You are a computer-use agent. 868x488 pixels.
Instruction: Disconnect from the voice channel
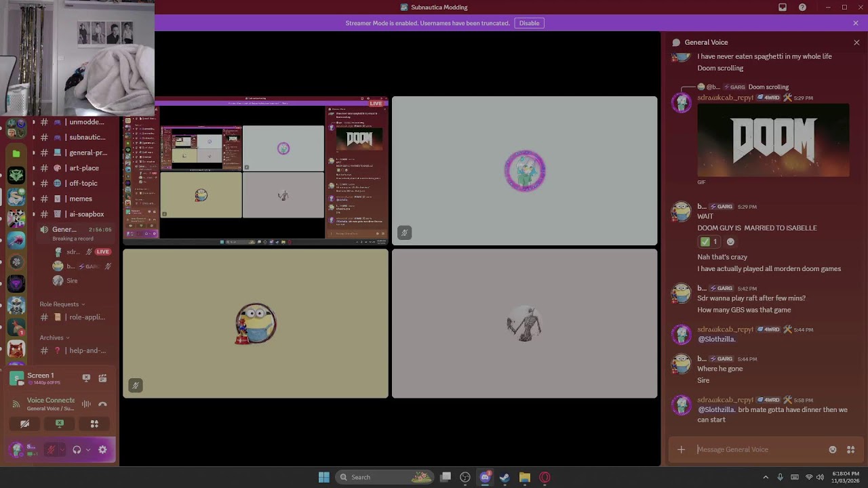(x=102, y=404)
